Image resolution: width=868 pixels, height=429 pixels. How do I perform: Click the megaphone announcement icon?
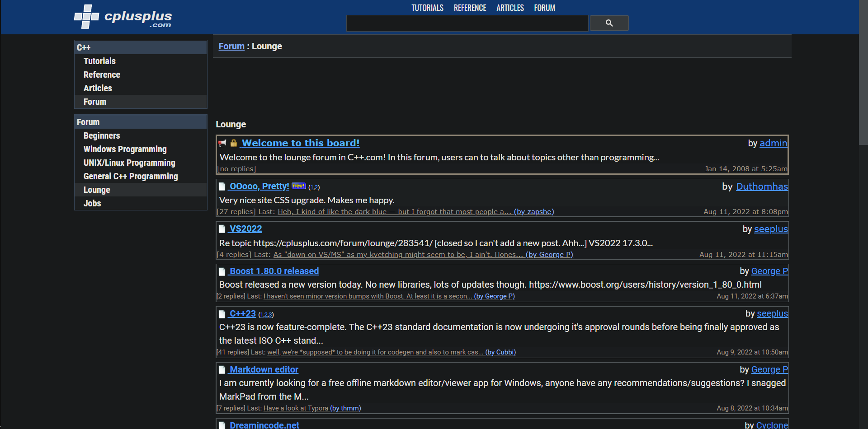click(222, 143)
